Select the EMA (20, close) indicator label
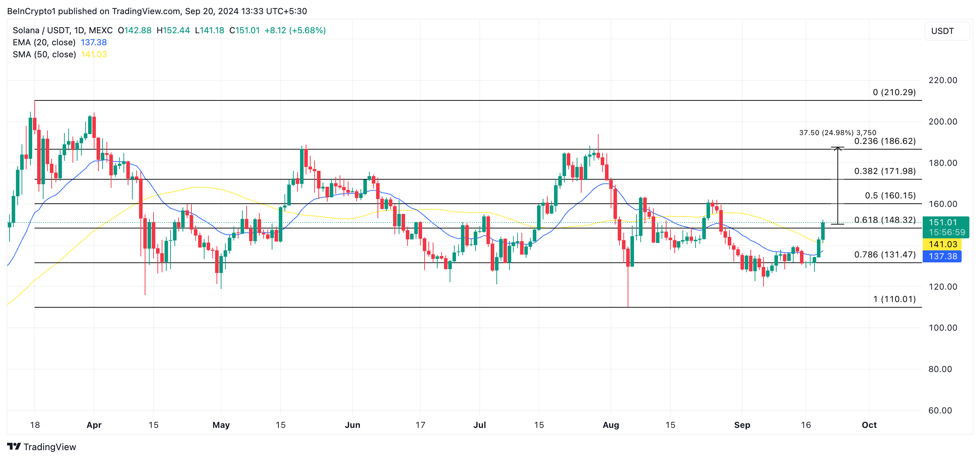 [44, 42]
